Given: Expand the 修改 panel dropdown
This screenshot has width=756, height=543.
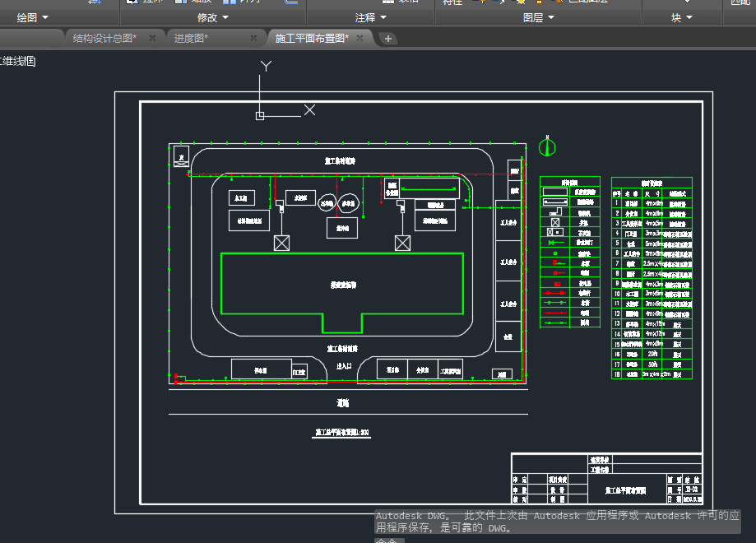Looking at the screenshot, I should coord(213,17).
